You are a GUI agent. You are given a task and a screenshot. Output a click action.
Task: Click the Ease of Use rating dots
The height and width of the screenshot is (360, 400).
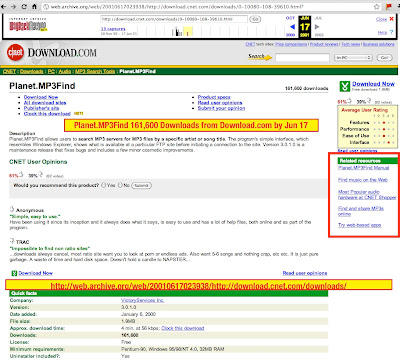[384, 136]
